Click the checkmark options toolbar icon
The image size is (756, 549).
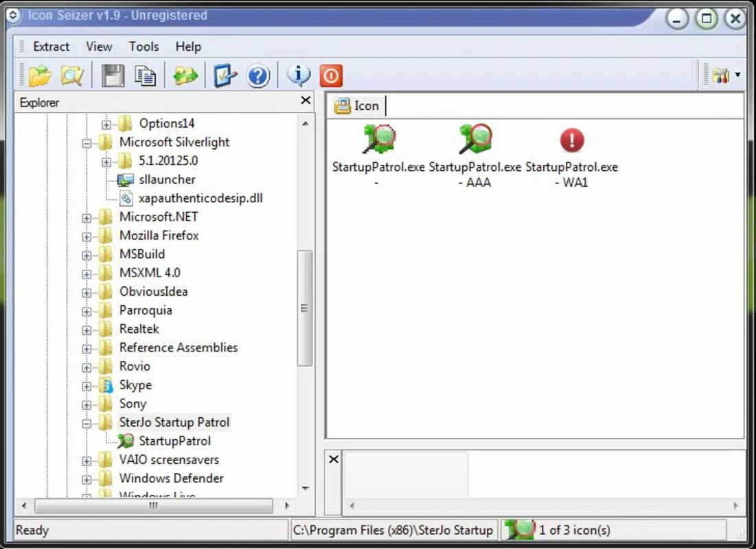[x=225, y=75]
